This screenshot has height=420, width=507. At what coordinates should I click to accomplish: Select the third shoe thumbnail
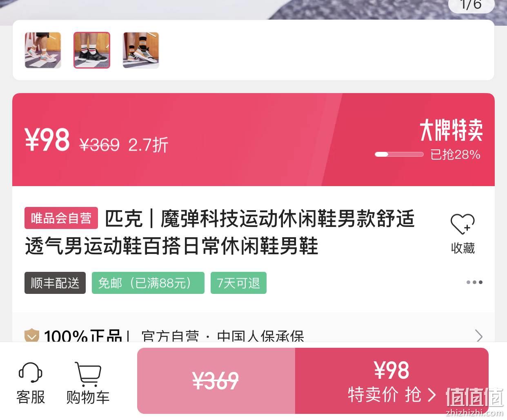coord(141,50)
